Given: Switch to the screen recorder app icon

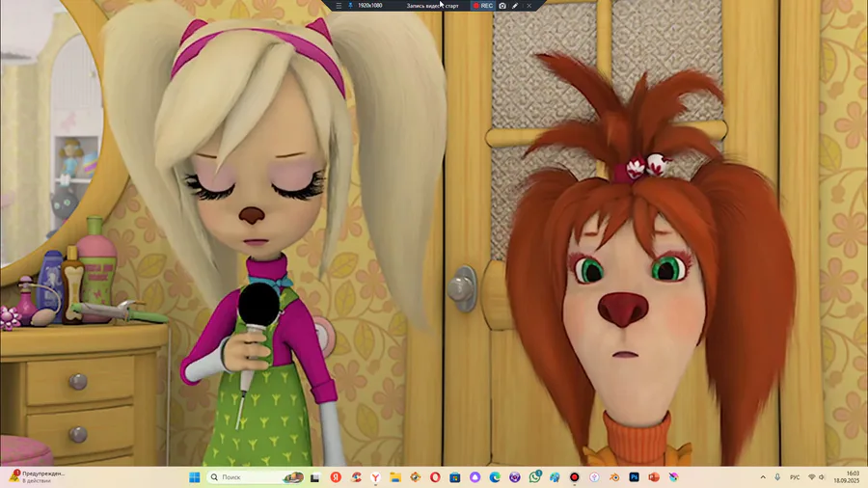Looking at the screenshot, I should click(x=575, y=477).
